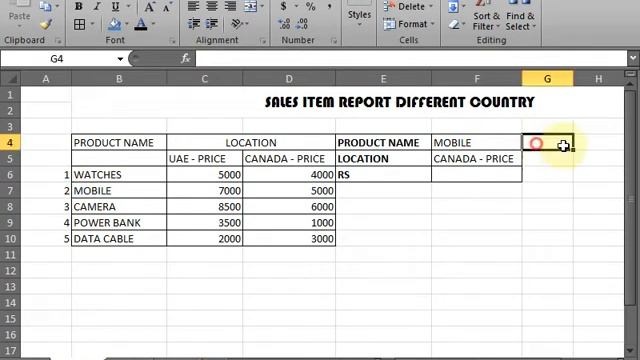
Task: Select column G header
Action: point(547,79)
